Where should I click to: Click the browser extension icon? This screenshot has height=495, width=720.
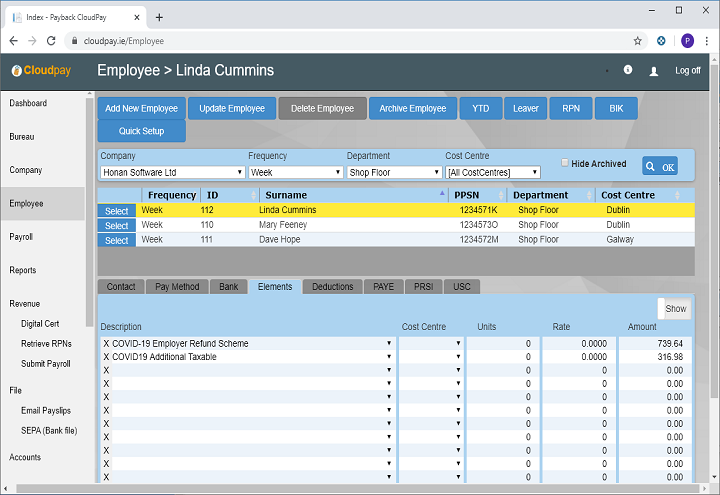click(x=662, y=41)
